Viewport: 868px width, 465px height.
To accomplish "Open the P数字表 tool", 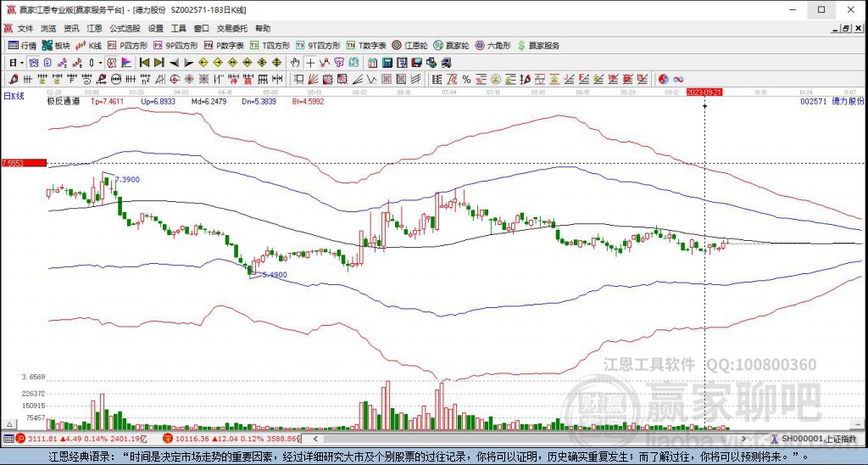I will [x=224, y=46].
